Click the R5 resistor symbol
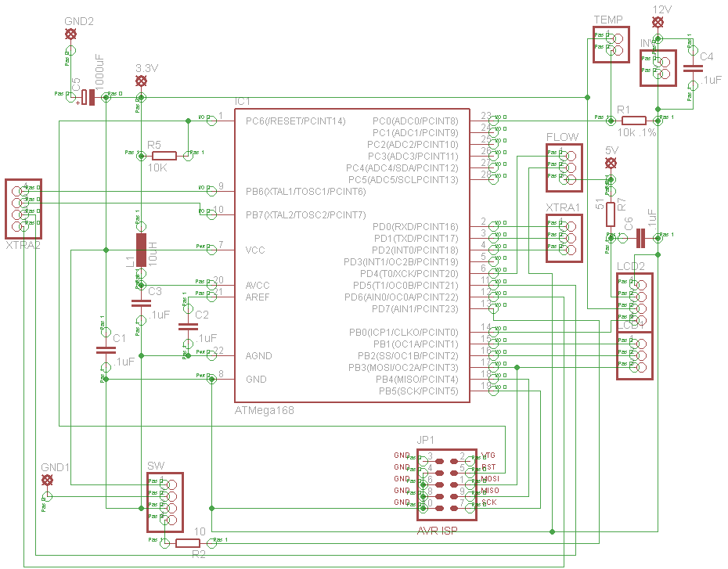The image size is (728, 569). tap(164, 156)
